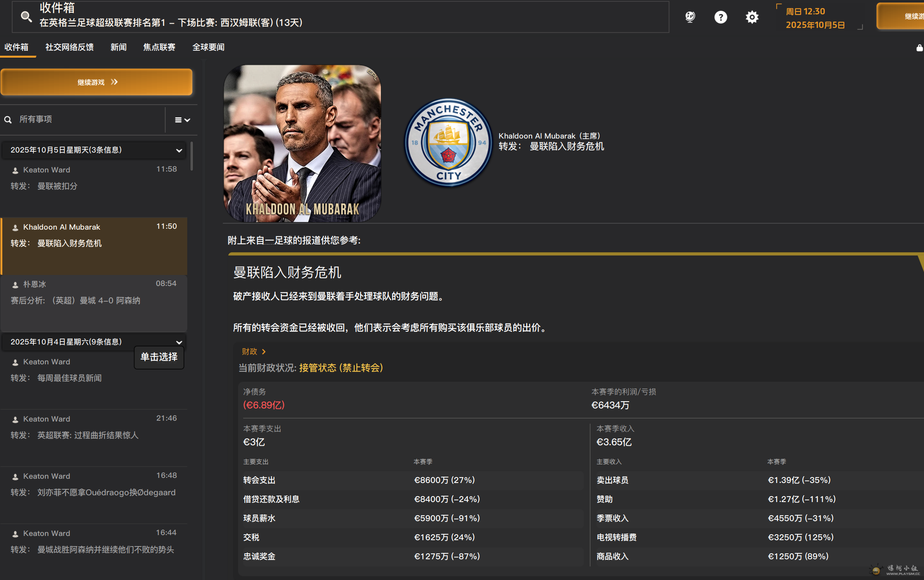The width and height of the screenshot is (924, 580).
Task: Click the 电视转播费 income row
Action: 759,538
